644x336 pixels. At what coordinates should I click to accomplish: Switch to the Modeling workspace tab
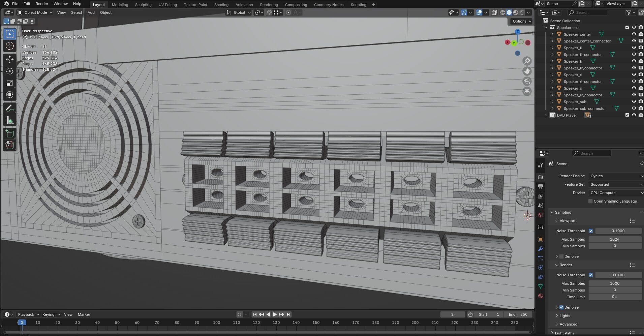tap(120, 5)
